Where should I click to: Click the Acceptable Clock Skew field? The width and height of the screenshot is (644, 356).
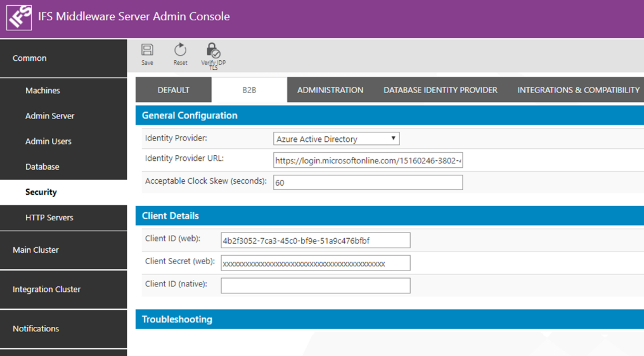coord(368,182)
